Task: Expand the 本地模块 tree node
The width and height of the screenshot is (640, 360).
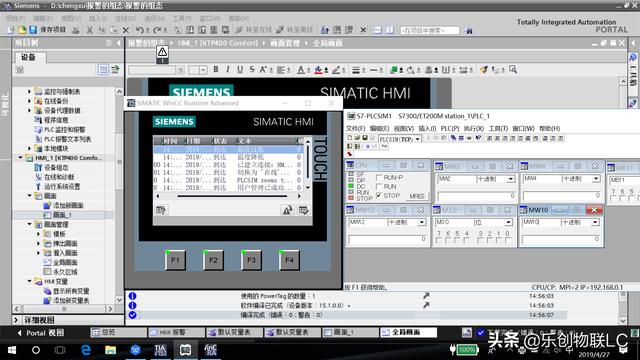Action: [x=29, y=148]
